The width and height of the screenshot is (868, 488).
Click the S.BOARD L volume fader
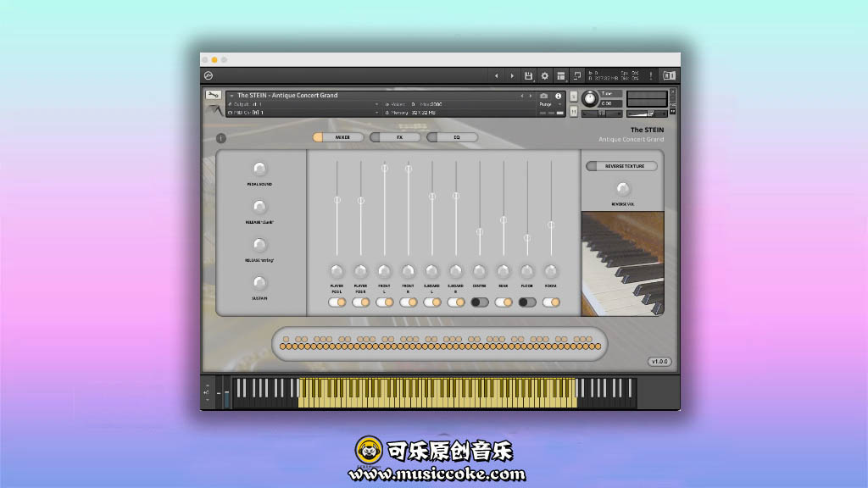[431, 197]
